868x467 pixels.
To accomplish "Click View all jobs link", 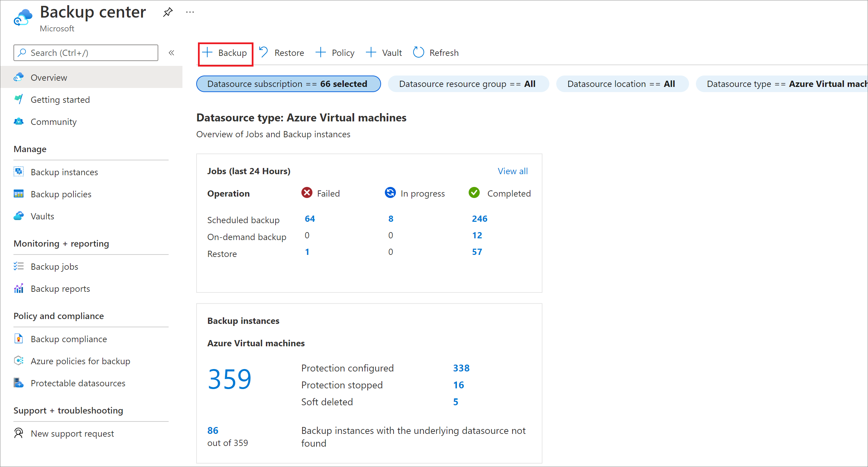I will (x=513, y=171).
